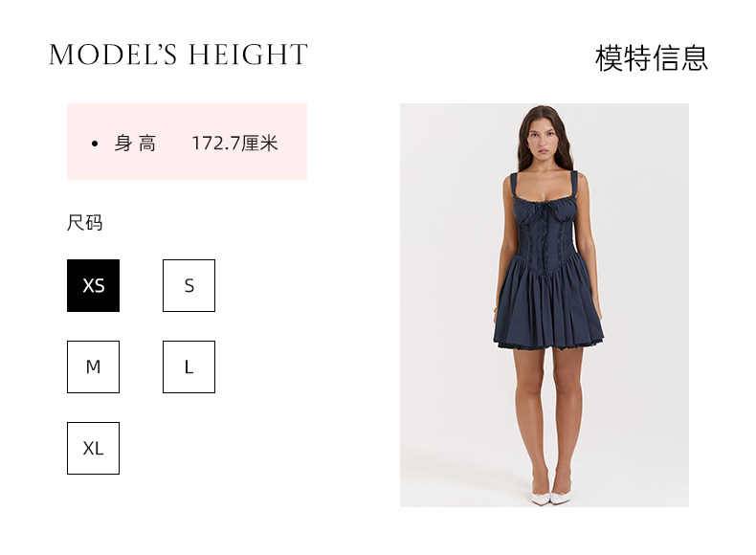Select the XS size box
Screen dimensions: 756x555
93,285
